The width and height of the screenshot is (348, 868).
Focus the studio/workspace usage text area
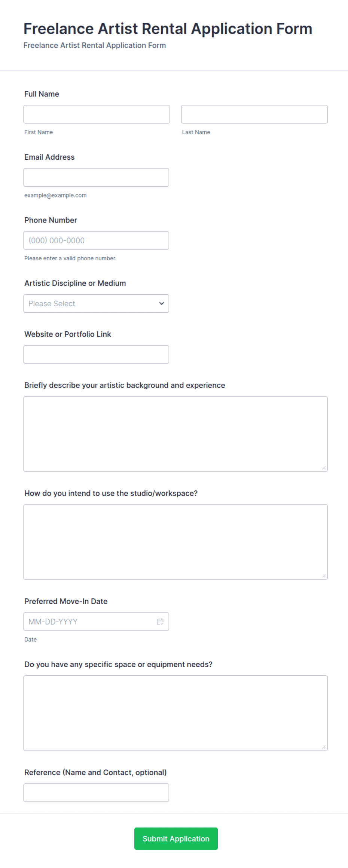coord(175,542)
